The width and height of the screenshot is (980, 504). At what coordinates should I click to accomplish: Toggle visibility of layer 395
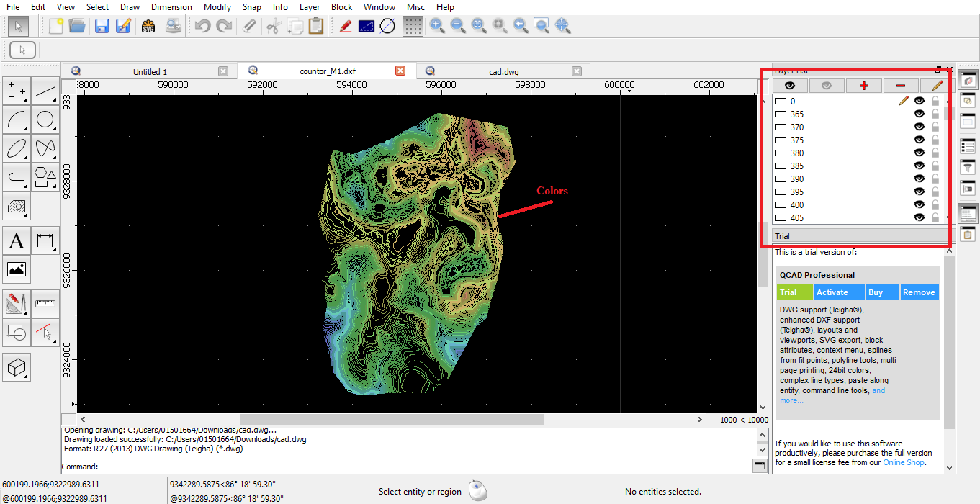(x=920, y=192)
